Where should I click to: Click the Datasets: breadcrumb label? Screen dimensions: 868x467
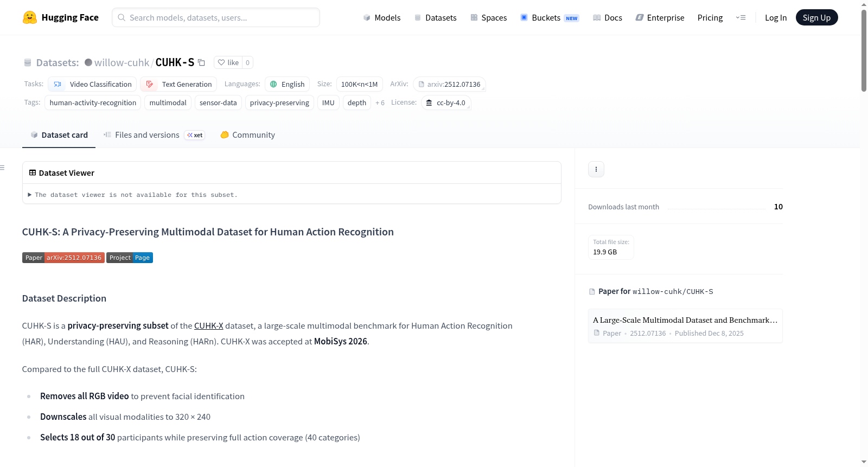click(x=58, y=62)
